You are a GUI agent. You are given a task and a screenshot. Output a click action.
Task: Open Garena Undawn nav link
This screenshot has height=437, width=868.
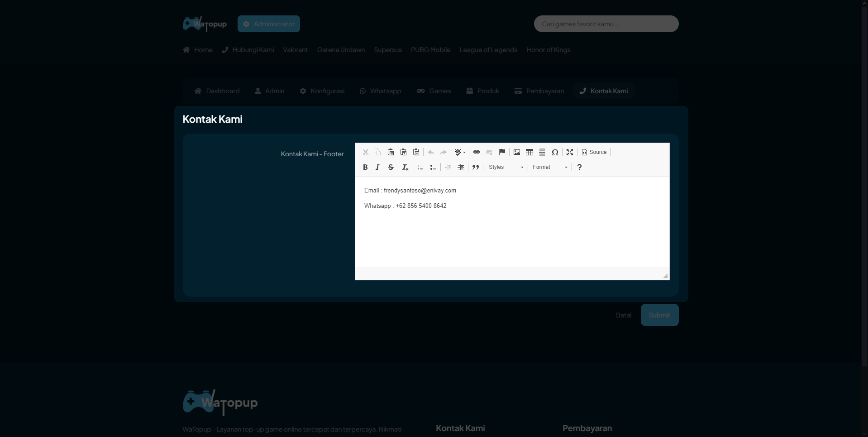[341, 50]
